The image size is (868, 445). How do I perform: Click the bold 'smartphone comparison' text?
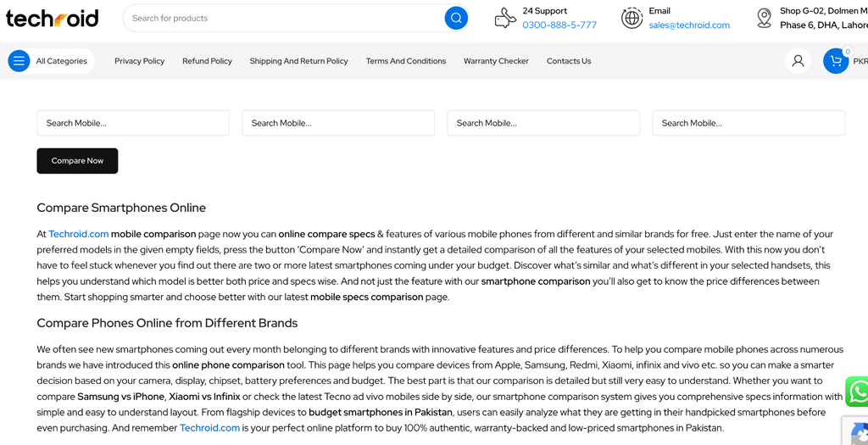click(536, 281)
